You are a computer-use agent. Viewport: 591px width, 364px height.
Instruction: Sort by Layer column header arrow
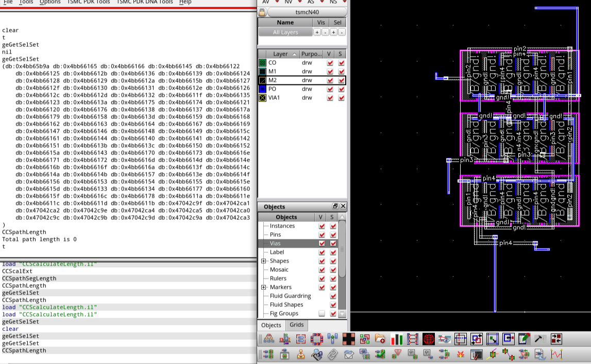tap(294, 54)
